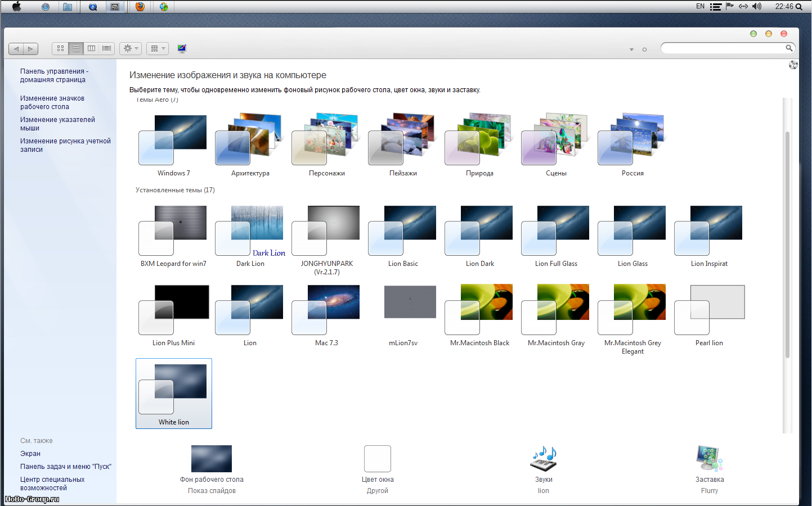The height and width of the screenshot is (506, 812).
Task: Switch to column view
Action: point(91,48)
